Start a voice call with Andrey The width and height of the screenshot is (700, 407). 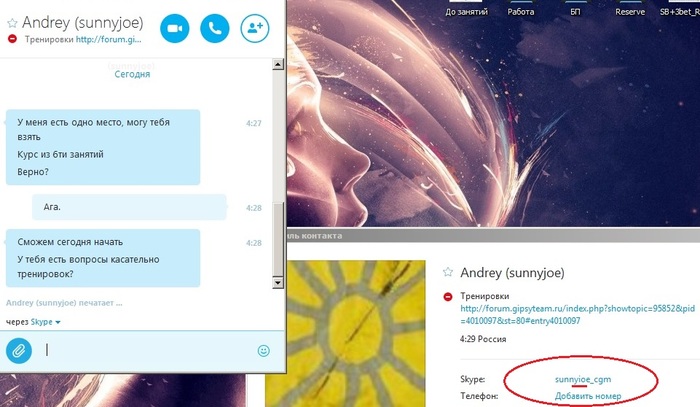coord(215,29)
